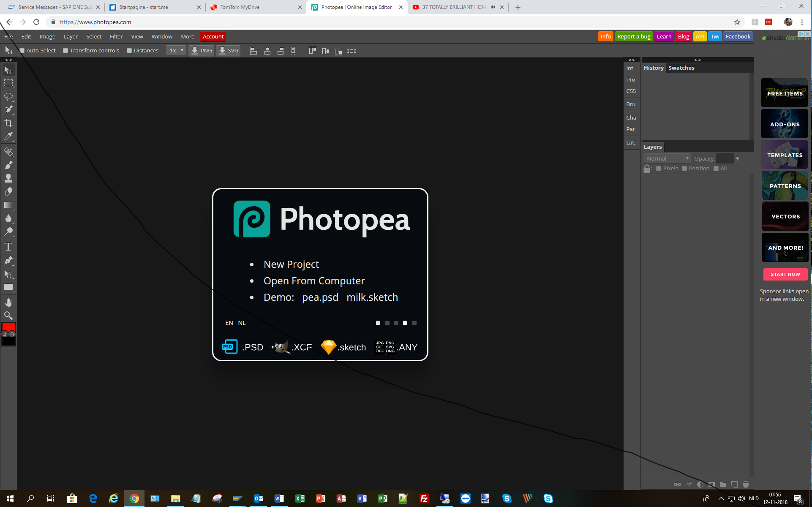Click the red Account button
The width and height of the screenshot is (812, 507).
coord(213,37)
